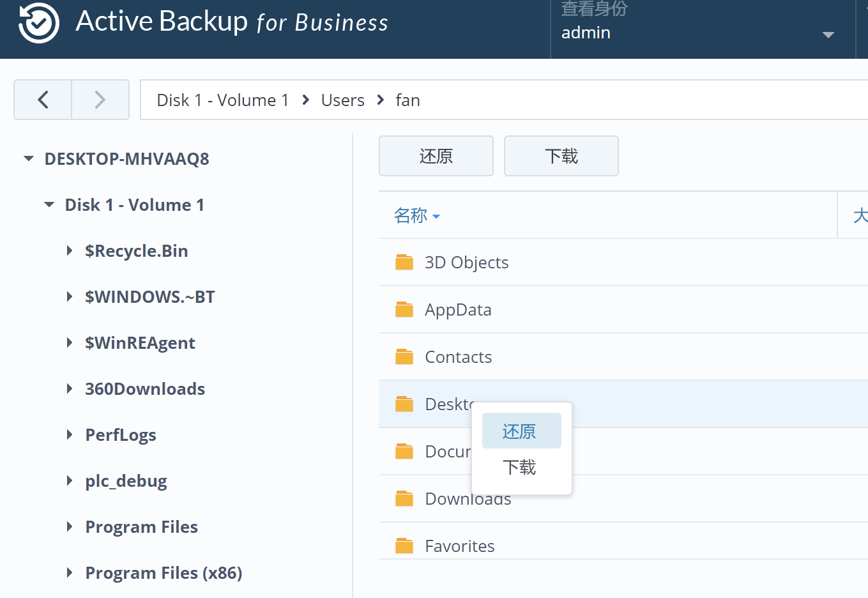Click the forward navigation arrow icon
Viewport: 868px width, 598px height.
click(x=100, y=100)
